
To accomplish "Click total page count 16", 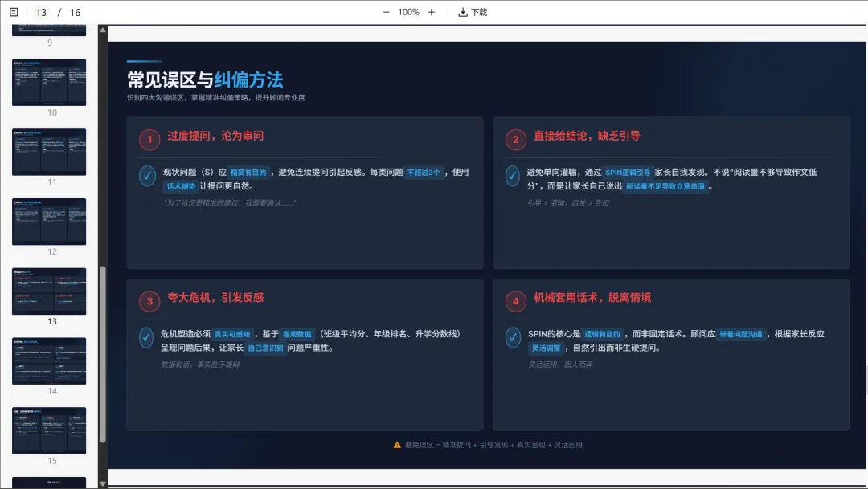I will point(76,12).
